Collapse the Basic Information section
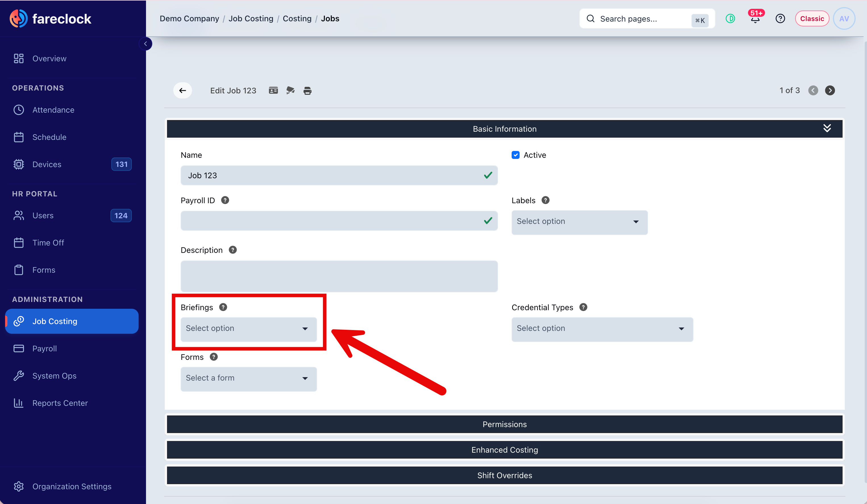Viewport: 867px width, 504px height. [x=827, y=129]
